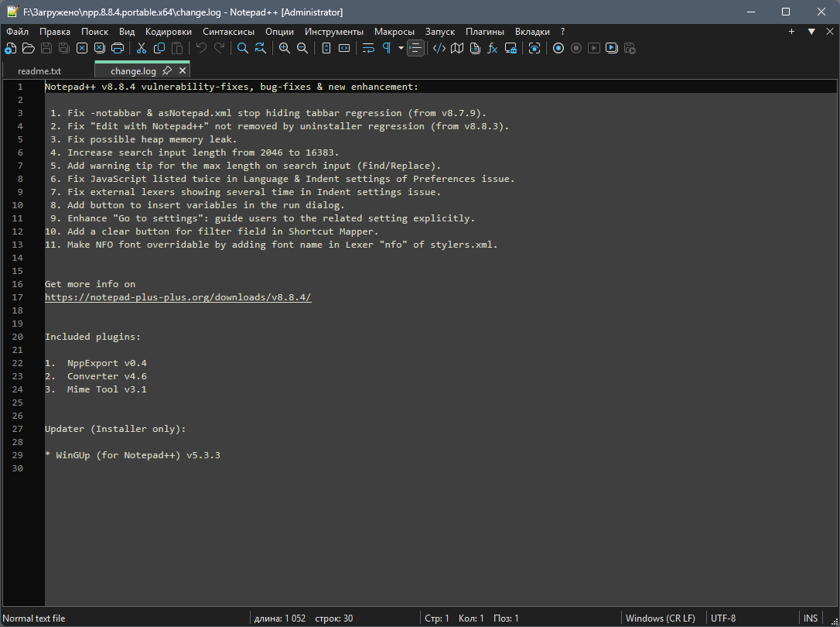Open the Вид menu
Screen dimensions: 840x627
click(127, 32)
